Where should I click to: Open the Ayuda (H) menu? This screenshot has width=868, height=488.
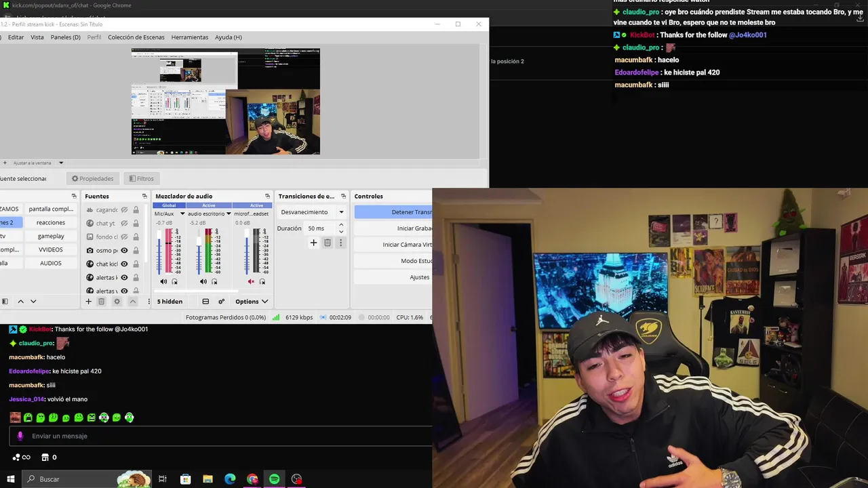[228, 37]
